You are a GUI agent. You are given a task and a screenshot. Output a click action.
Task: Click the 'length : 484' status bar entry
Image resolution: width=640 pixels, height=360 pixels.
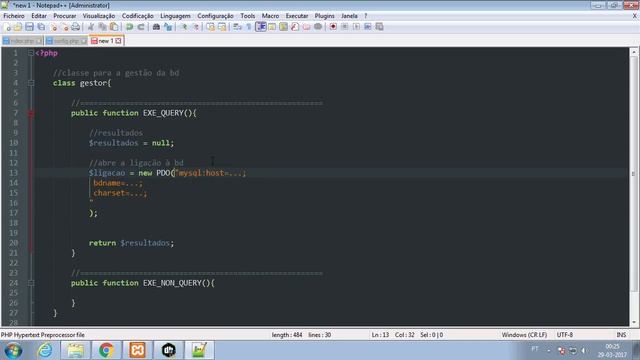click(287, 335)
